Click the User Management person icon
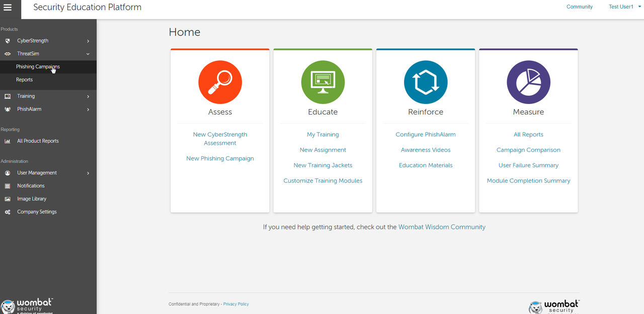This screenshot has height=314, width=644. tap(8, 173)
